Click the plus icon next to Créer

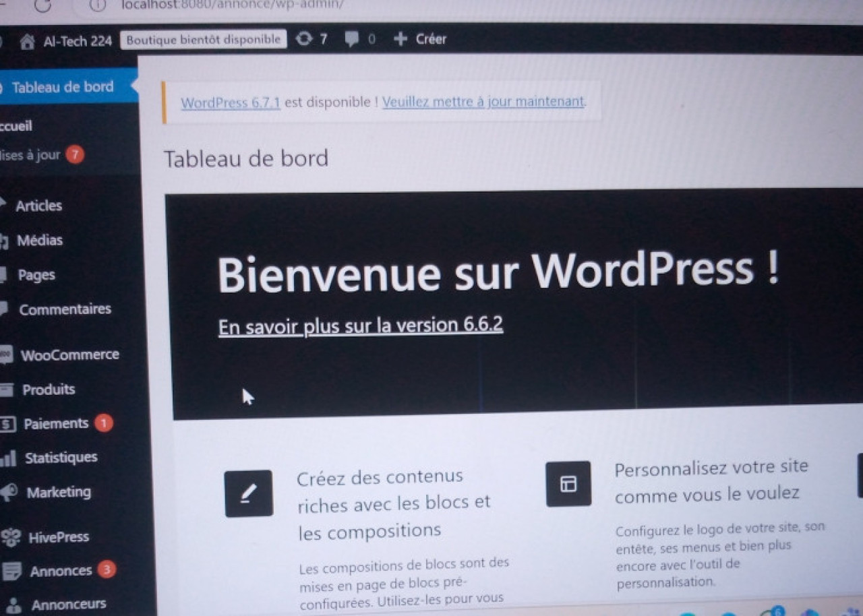[x=400, y=39]
